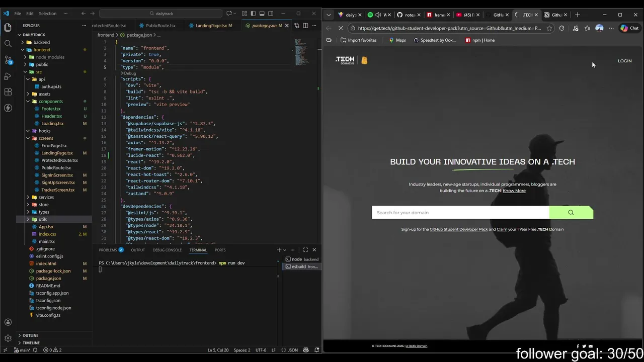The width and height of the screenshot is (644, 362).
Task: Open browser tab search dropdown
Action: pos(330,15)
